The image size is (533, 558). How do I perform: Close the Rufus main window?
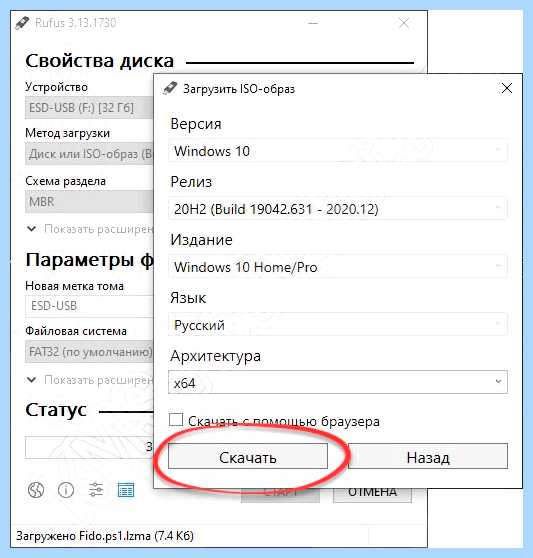coord(403,23)
